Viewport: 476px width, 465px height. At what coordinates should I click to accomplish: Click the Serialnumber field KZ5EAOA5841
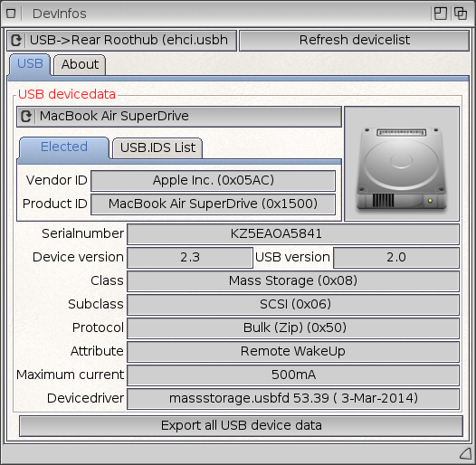click(293, 234)
